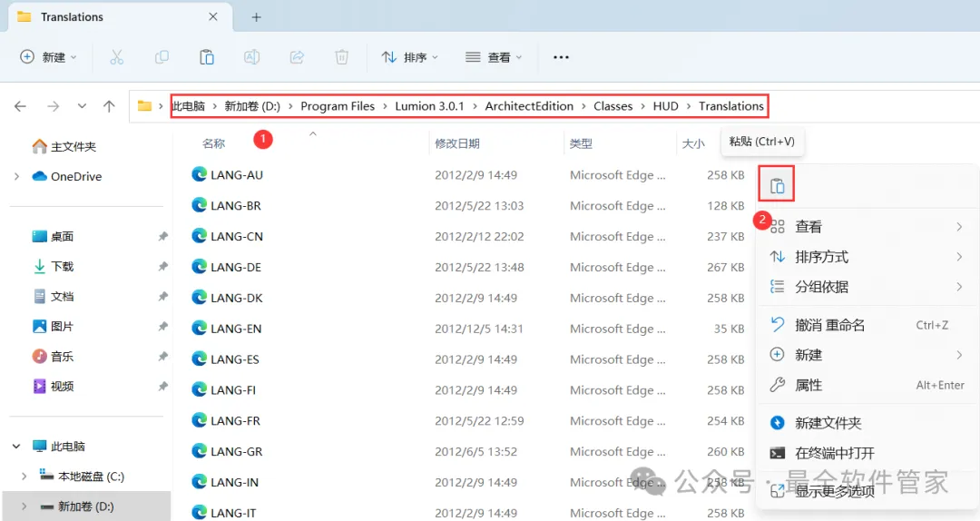Choose 新建文件夹 in context menu
980x521 pixels.
pos(867,424)
